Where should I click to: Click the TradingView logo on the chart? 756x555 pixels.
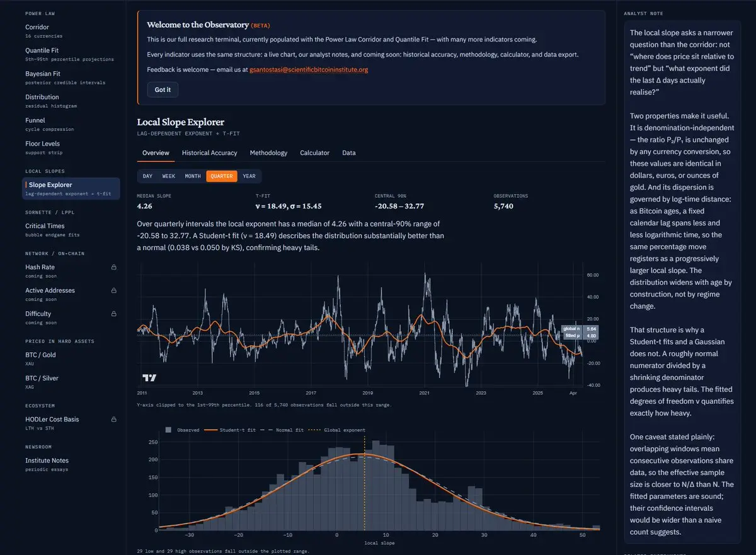coord(149,378)
